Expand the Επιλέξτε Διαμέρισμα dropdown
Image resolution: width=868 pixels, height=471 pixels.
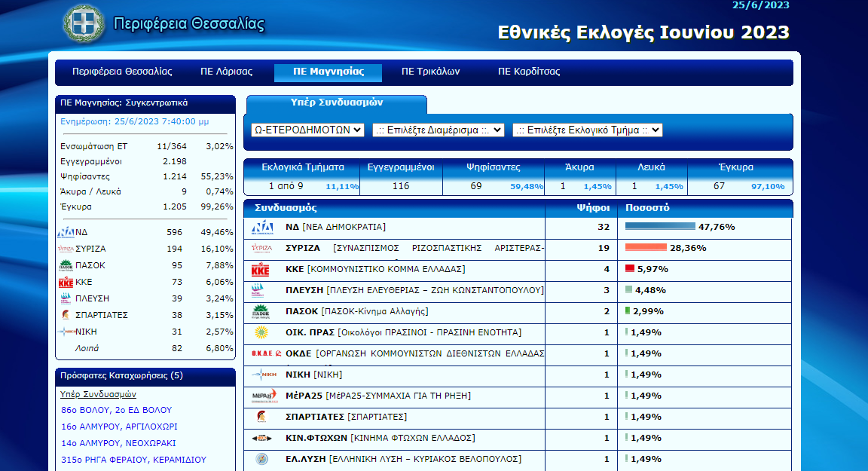[x=439, y=130]
